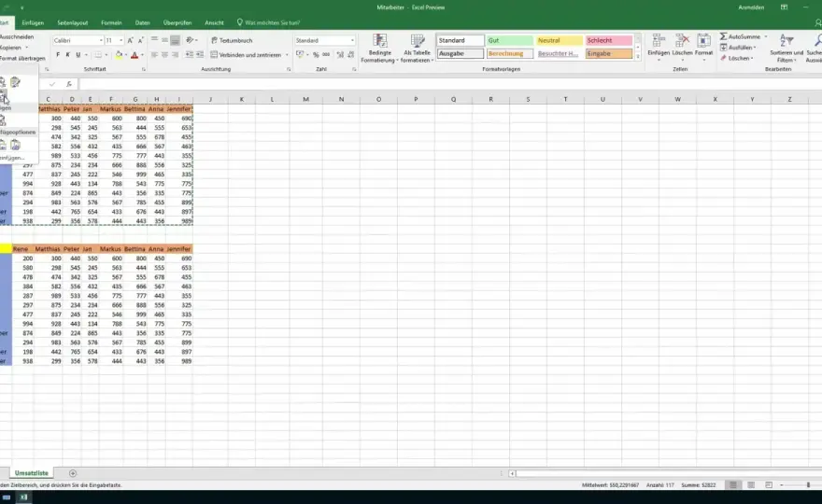Open the Seitenlayout tab
822x504 pixels.
tap(73, 22)
